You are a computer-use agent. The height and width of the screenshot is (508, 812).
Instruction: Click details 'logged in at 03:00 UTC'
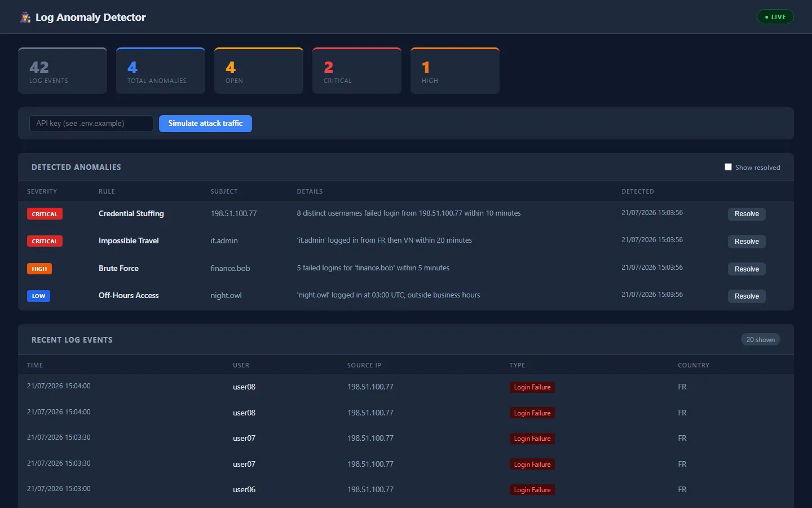(x=389, y=295)
